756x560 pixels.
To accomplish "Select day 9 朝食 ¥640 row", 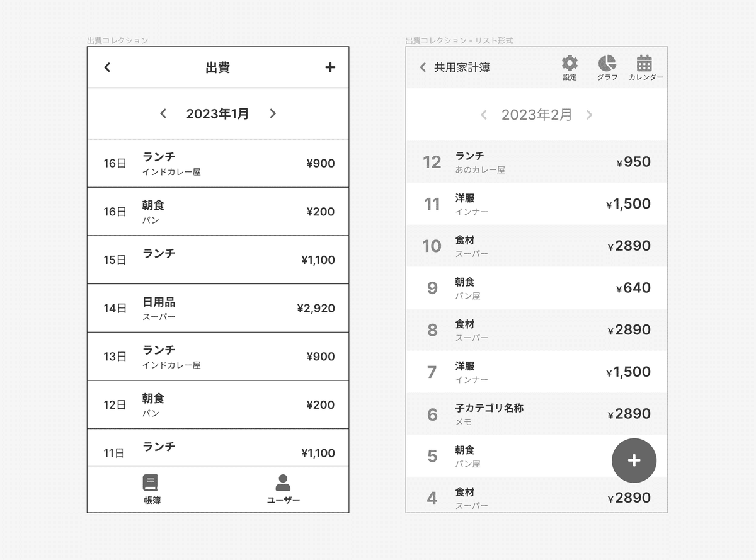I will pos(536,288).
